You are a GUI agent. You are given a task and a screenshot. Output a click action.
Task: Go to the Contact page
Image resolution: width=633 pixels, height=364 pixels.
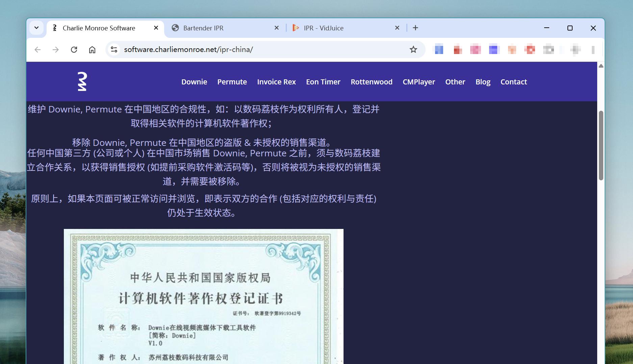(x=514, y=82)
